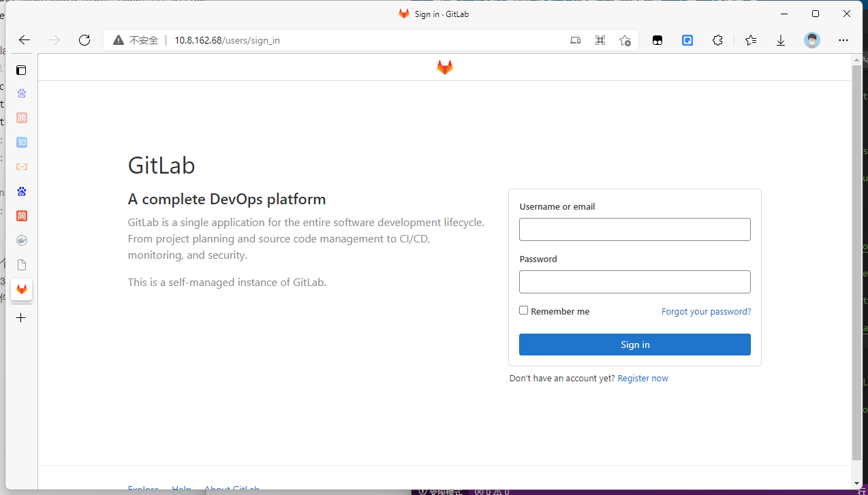The width and height of the screenshot is (868, 495).
Task: Click the Forgot your password link
Action: tap(707, 311)
